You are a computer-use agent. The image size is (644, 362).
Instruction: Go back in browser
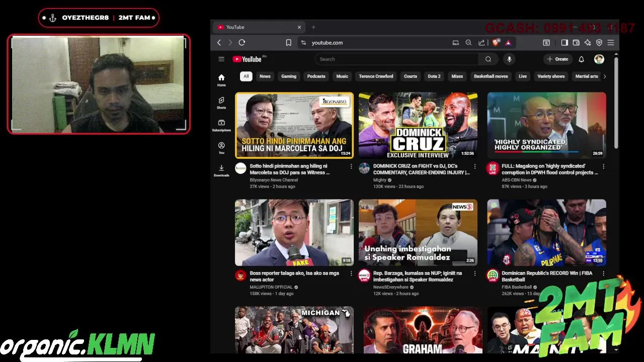(219, 43)
